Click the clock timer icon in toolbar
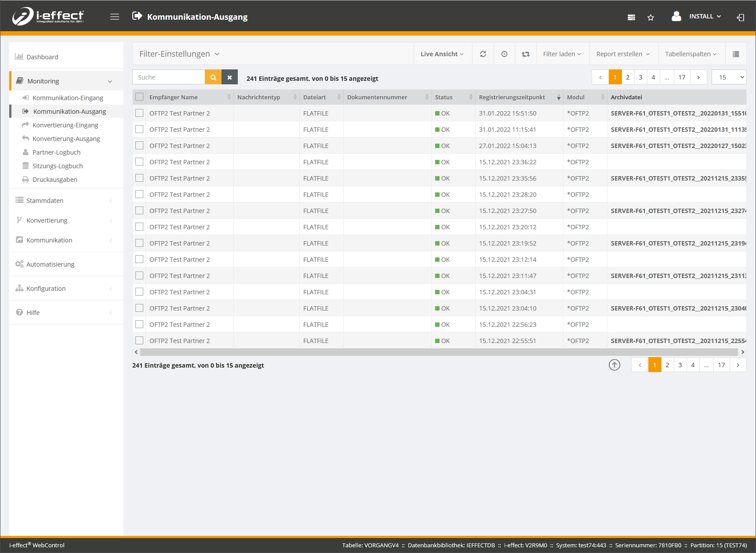This screenshot has height=553, width=756. [x=504, y=54]
